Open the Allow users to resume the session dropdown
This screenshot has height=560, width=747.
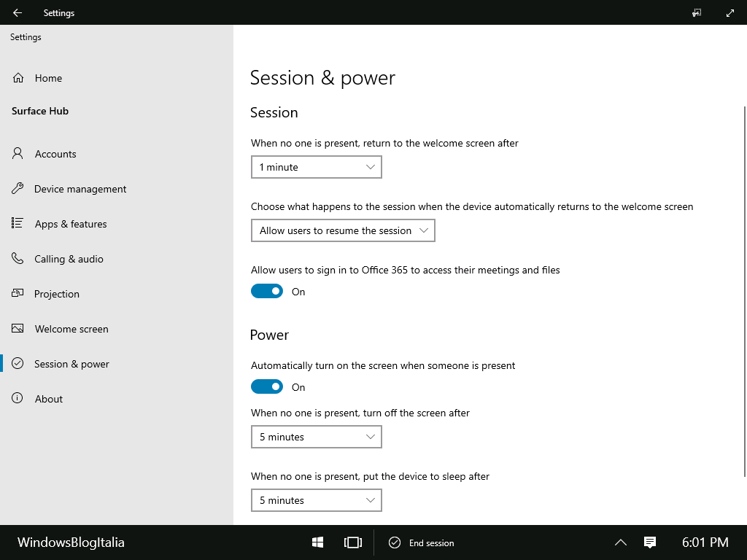[x=343, y=230]
